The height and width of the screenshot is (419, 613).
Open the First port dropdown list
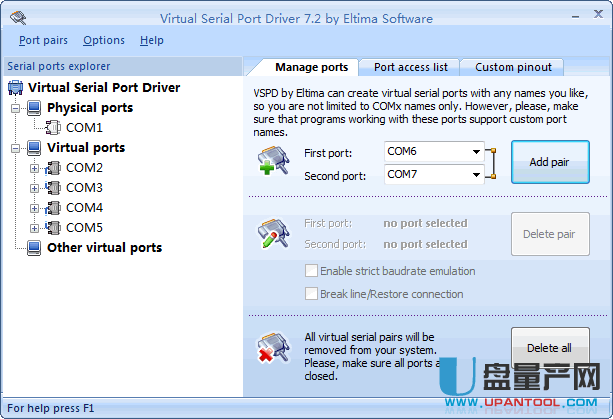475,152
